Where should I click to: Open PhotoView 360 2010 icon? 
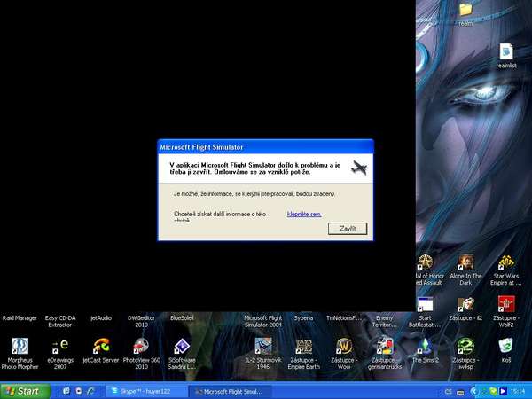tap(141, 346)
